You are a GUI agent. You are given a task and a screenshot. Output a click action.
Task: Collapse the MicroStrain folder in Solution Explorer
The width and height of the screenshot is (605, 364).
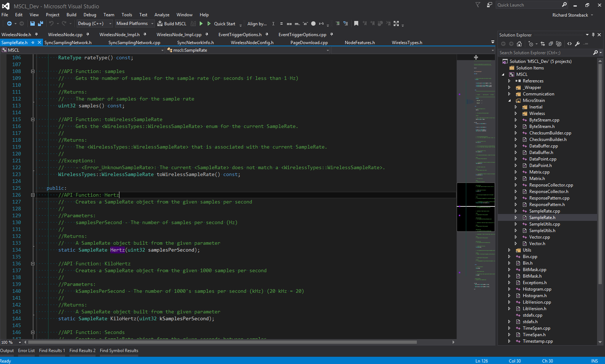509,100
